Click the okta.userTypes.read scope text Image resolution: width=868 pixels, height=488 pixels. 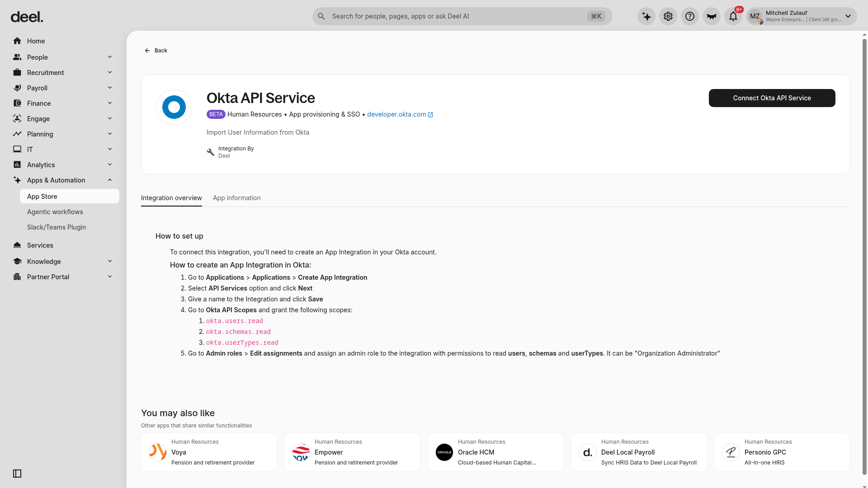[x=242, y=343]
